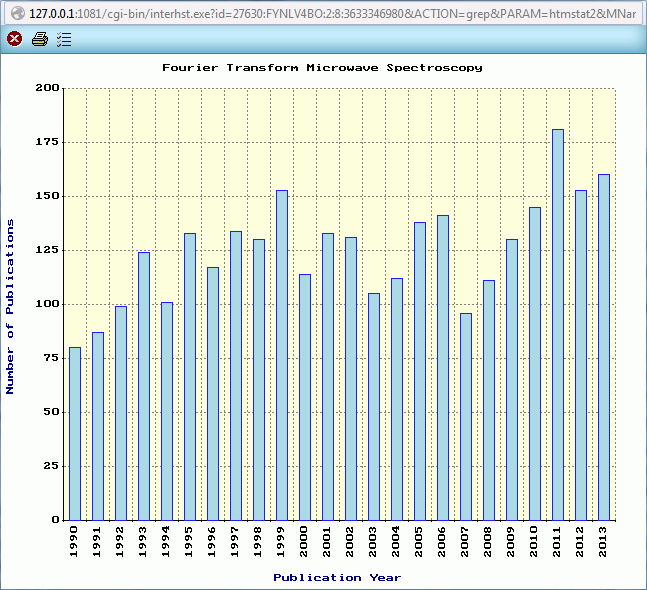This screenshot has width=647, height=590.
Task: Click the 2013 publication bar
Action: pos(603,347)
